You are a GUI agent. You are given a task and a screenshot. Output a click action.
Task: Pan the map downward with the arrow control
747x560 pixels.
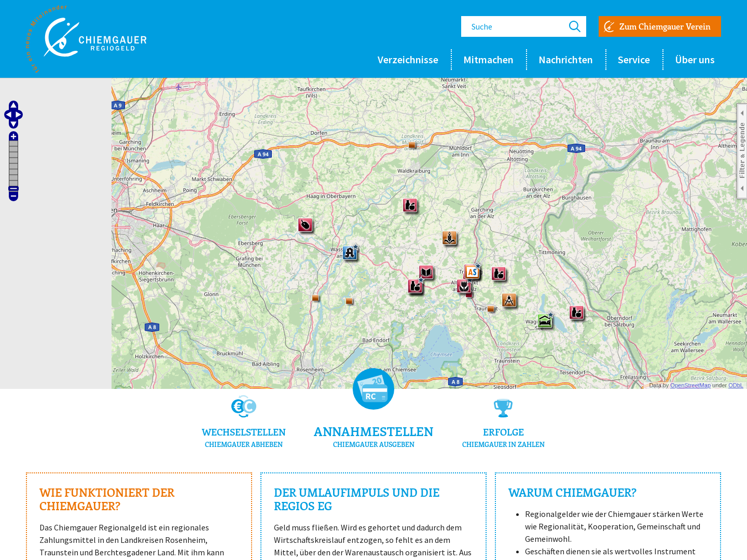pos(13,124)
